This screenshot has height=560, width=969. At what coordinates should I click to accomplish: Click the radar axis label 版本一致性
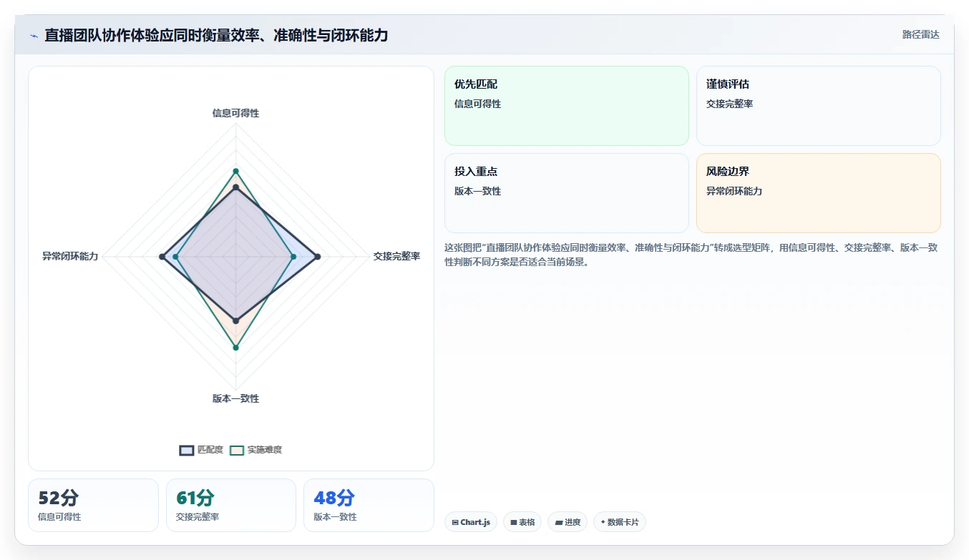tap(235, 398)
